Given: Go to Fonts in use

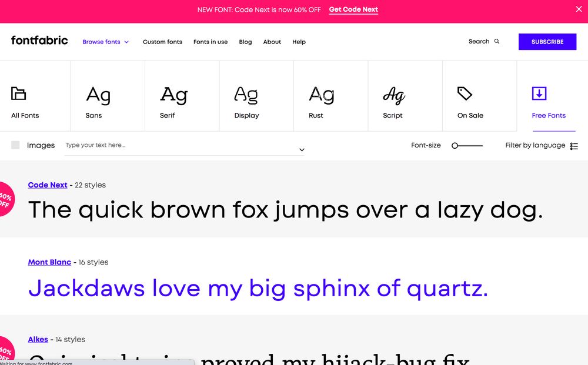Looking at the screenshot, I should click(211, 42).
